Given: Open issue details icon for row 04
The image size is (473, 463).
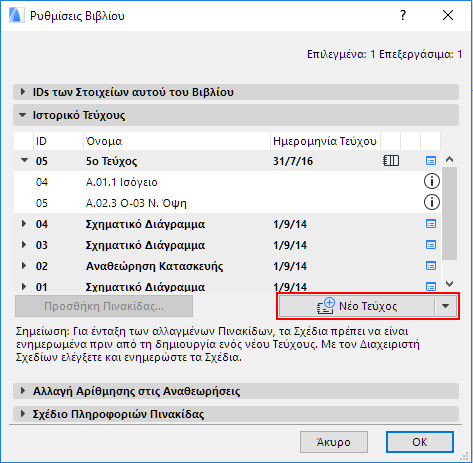Looking at the screenshot, I should pyautogui.click(x=431, y=224).
